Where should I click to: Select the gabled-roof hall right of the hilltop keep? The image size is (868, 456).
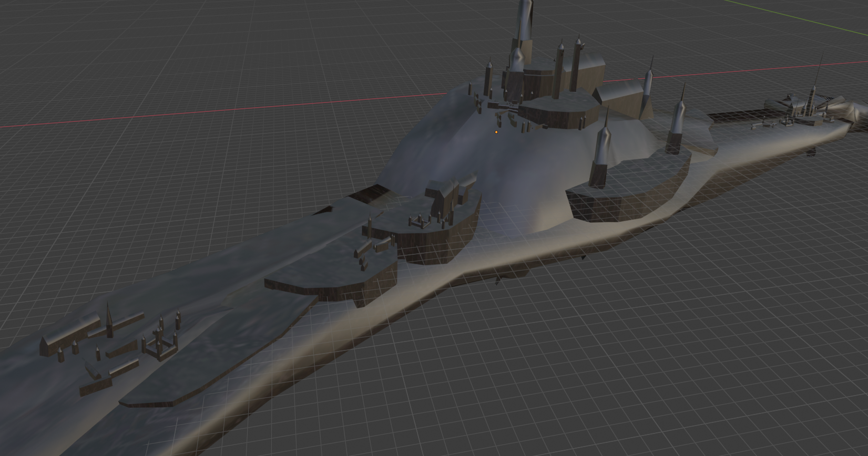coord(620,97)
